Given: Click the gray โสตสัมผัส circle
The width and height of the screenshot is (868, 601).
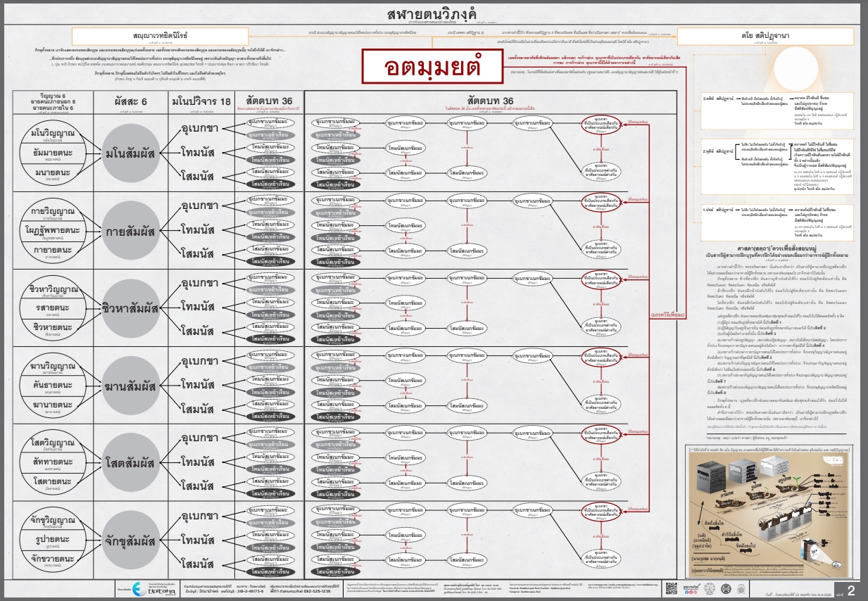Looking at the screenshot, I should click(130, 462).
